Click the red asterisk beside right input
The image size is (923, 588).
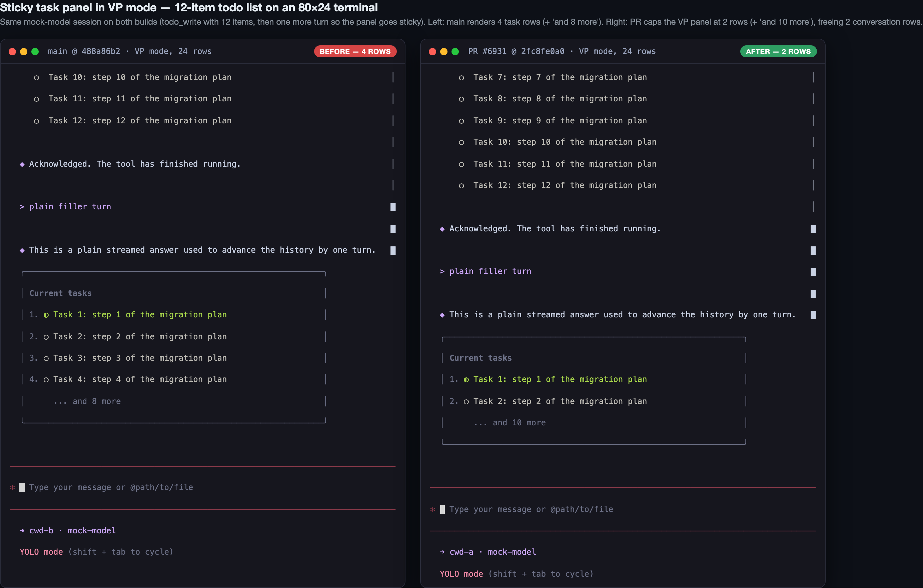coord(432,510)
